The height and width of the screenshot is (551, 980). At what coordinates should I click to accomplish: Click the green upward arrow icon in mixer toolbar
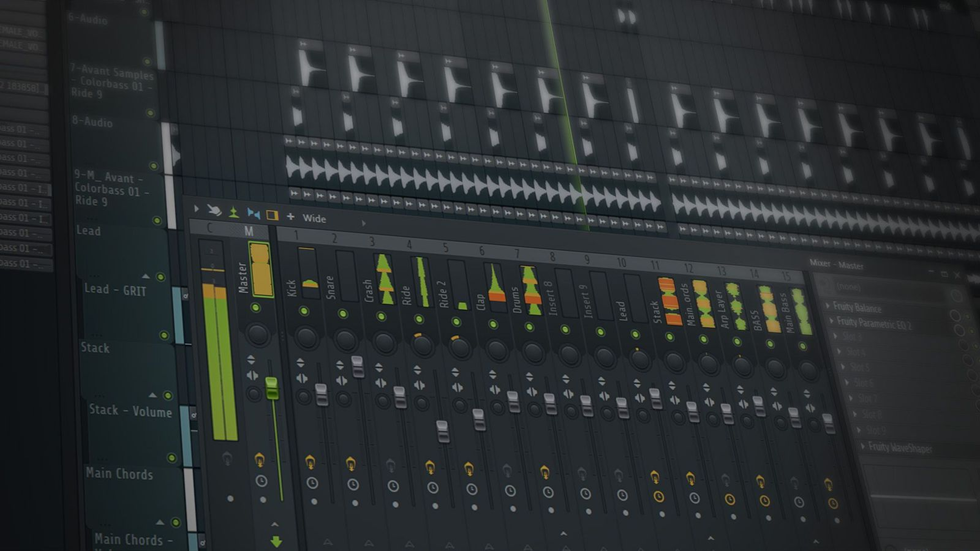pyautogui.click(x=234, y=212)
